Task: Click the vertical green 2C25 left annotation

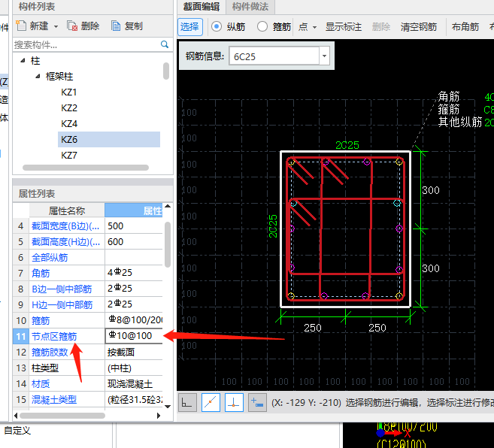Action: tap(273, 226)
